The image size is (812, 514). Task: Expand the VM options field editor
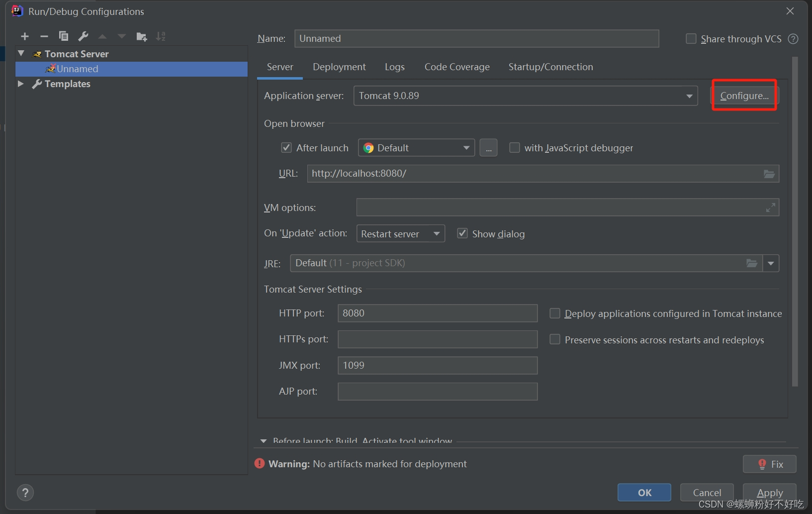click(770, 207)
